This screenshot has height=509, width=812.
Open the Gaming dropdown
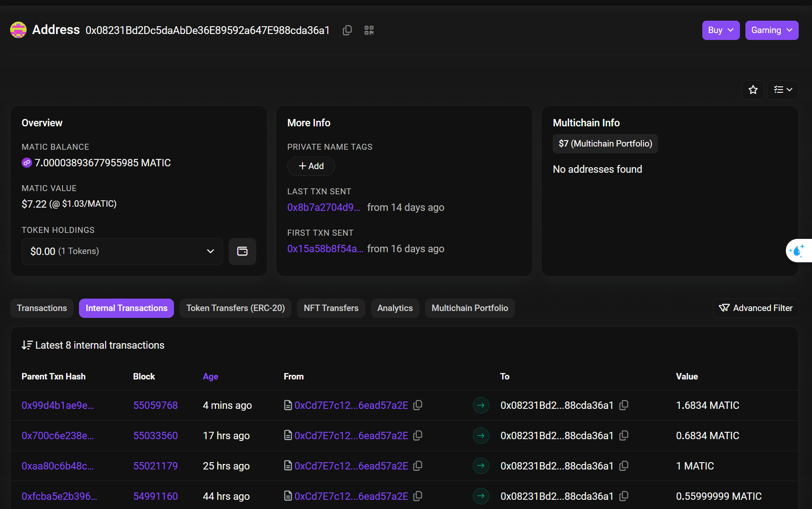coord(772,30)
